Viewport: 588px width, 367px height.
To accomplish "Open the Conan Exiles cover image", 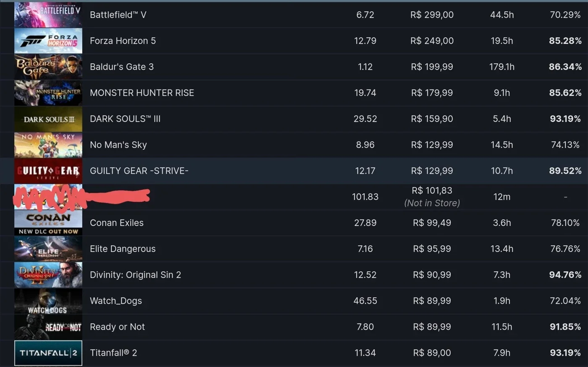I will click(48, 223).
